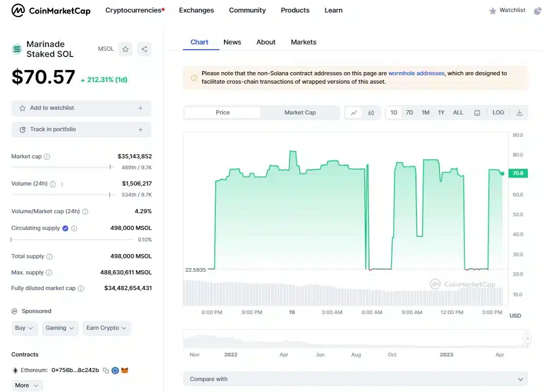Expand the More contracts dropdown
The image size is (543, 392).
click(x=27, y=385)
